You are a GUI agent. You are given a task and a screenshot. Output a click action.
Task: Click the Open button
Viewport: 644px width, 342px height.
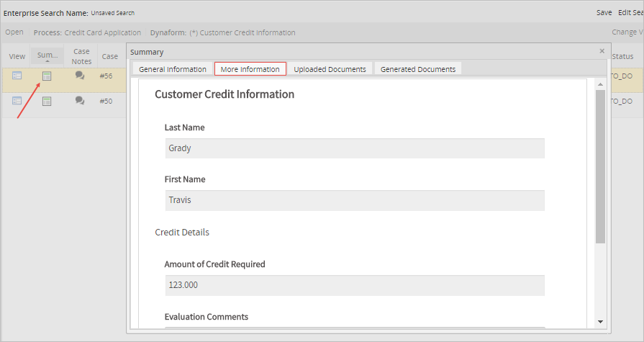14,32
